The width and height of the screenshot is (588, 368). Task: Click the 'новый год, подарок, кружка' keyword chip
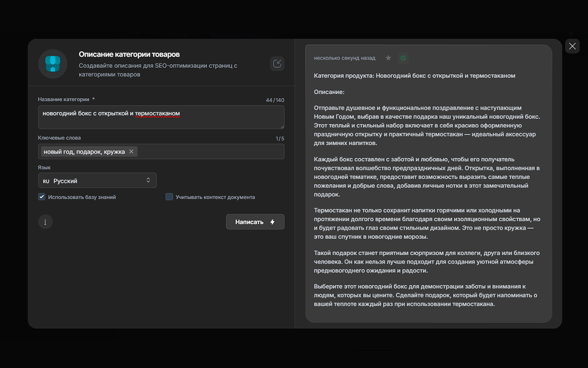(x=84, y=152)
